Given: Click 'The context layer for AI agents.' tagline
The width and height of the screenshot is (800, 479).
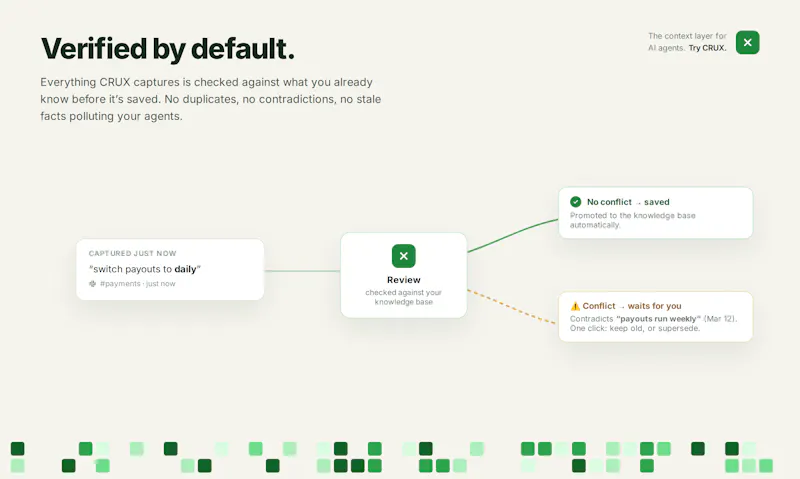Looking at the screenshot, I should (687, 42).
